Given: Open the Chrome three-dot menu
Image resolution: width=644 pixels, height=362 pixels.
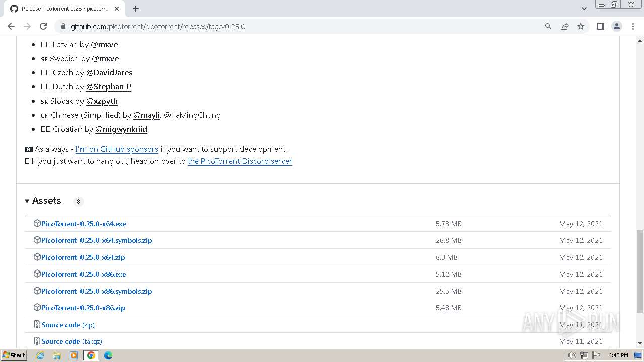Looking at the screenshot, I should pyautogui.click(x=633, y=26).
